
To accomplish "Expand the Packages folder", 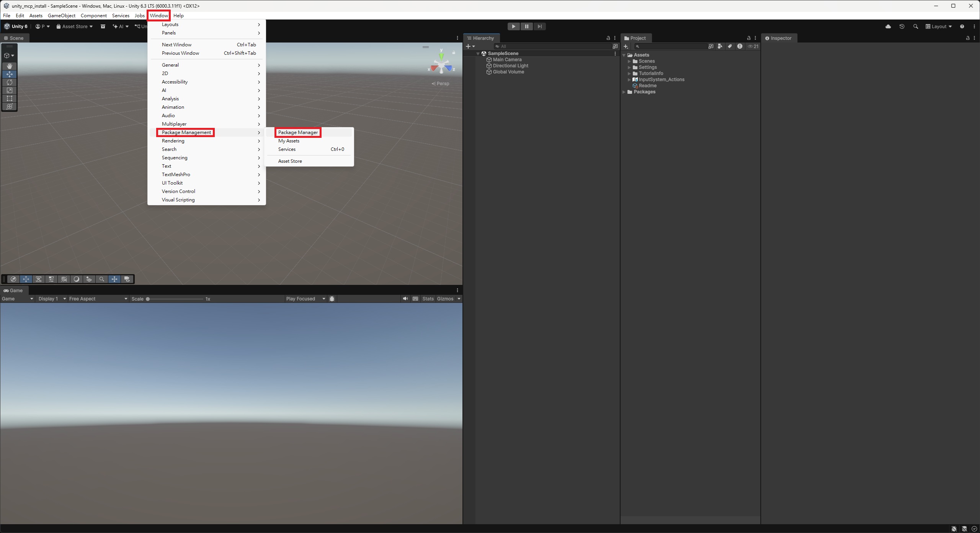I will (x=624, y=92).
